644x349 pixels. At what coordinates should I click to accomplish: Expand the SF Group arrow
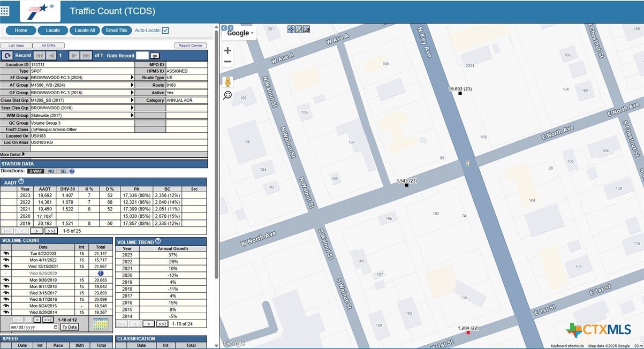[132, 78]
